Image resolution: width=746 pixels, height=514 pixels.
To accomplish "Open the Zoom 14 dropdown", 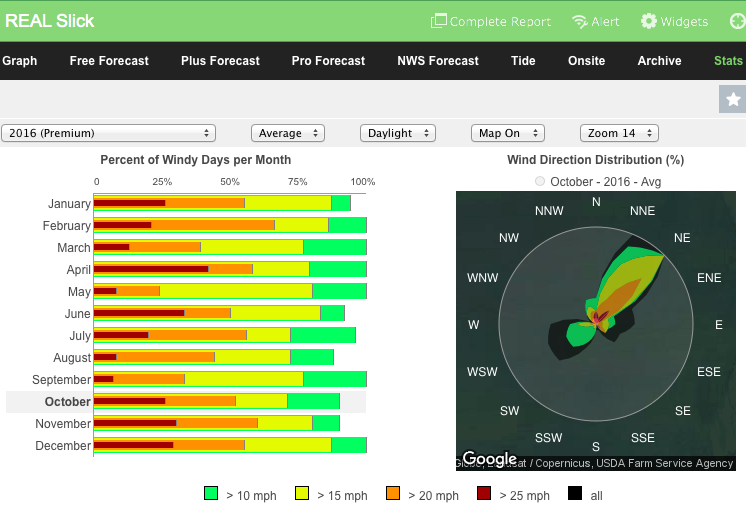I will click(x=619, y=133).
